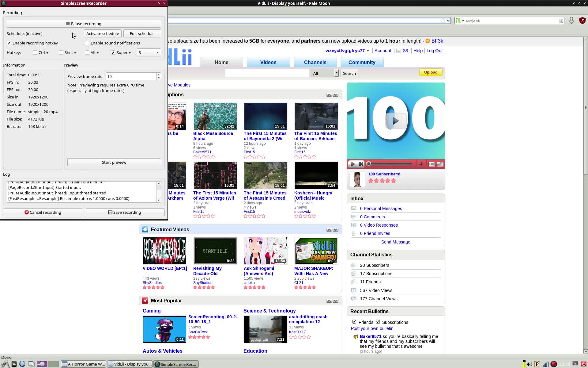Image resolution: width=588 pixels, height=368 pixels.
Task: Click the Save recording button
Action: click(125, 212)
